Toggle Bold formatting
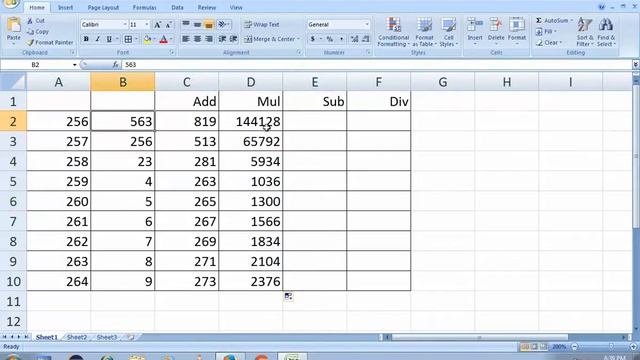Image resolution: width=640 pixels, height=360 pixels. (x=86, y=39)
